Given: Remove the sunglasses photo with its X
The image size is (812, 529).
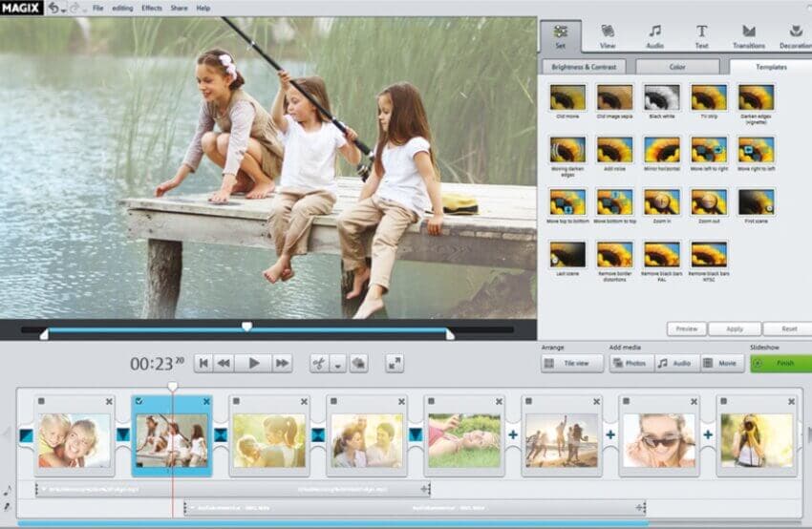Looking at the screenshot, I should click(694, 402).
